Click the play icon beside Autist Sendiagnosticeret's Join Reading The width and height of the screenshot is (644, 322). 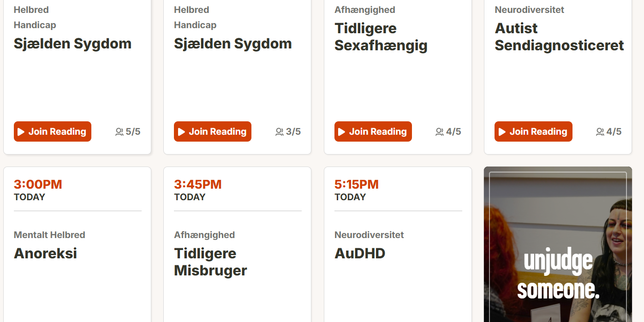[502, 131]
